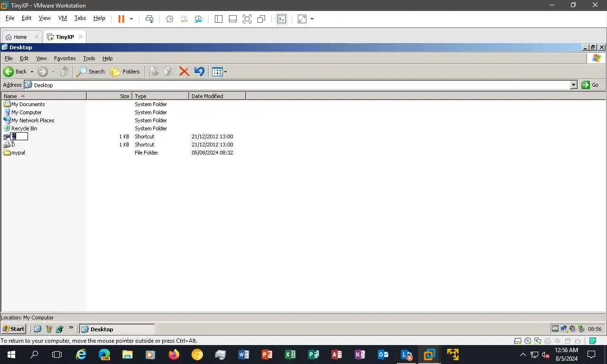The height and width of the screenshot is (364, 607).
Task: Sort by the Name column header
Action: 44,96
